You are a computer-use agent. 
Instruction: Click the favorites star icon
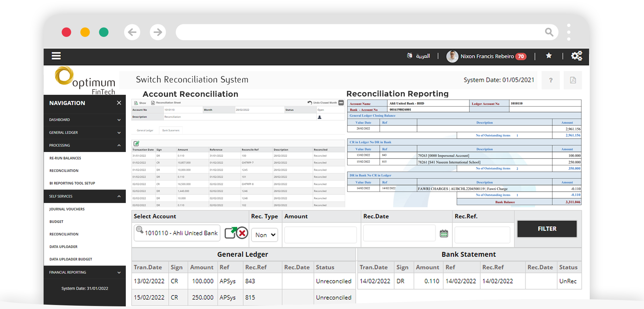tap(549, 56)
